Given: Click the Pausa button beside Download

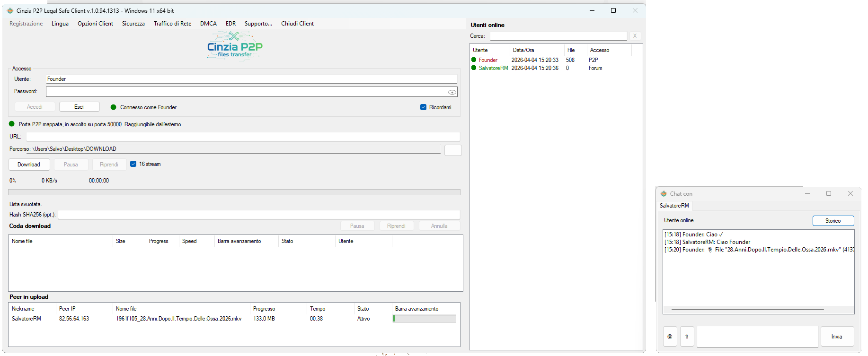Looking at the screenshot, I should point(71,165).
